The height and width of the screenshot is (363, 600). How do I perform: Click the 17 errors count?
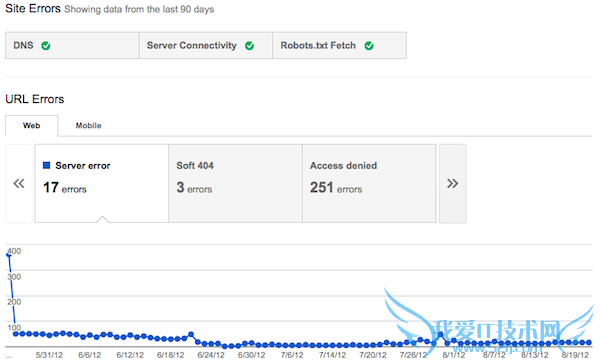[65, 188]
